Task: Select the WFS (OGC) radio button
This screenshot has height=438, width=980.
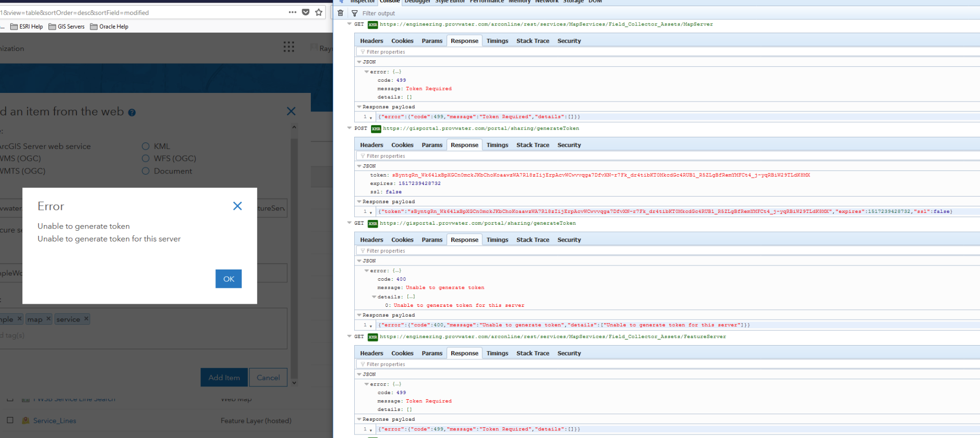Action: (x=145, y=158)
